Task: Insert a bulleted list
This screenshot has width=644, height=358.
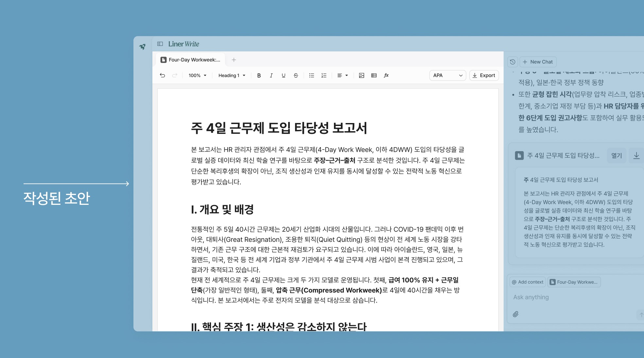Action: click(x=311, y=75)
